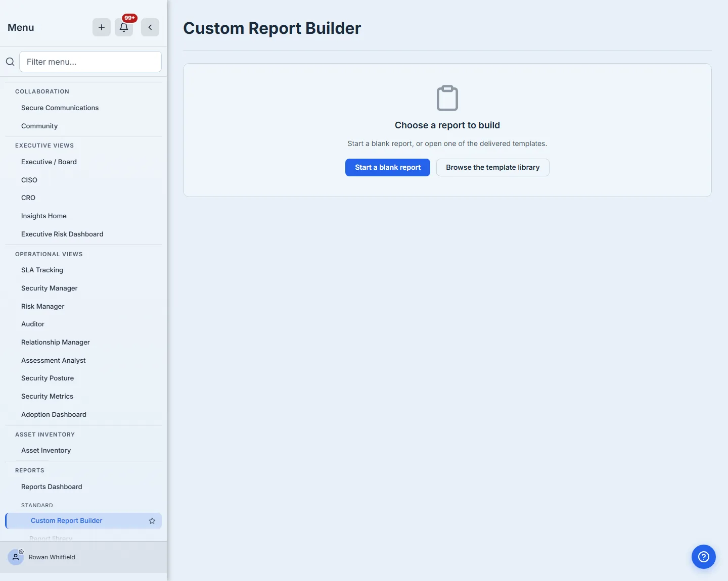Viewport: 728px width, 581px height.
Task: Open notifications bell with 99+ badge
Action: [124, 27]
